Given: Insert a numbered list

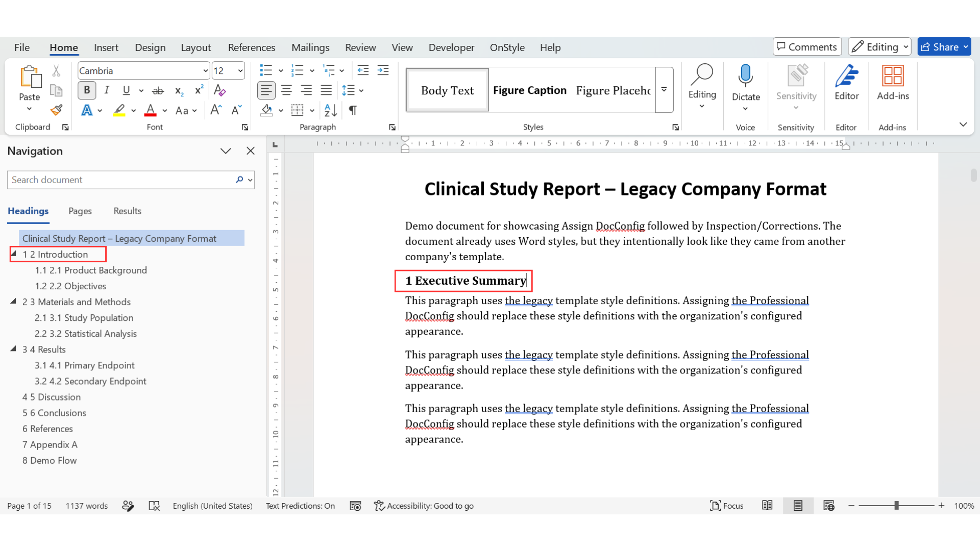Looking at the screenshot, I should (297, 70).
